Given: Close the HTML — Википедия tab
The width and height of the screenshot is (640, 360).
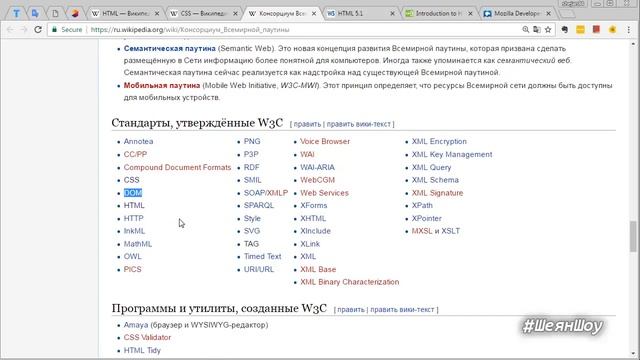Looking at the screenshot, I should tap(157, 13).
